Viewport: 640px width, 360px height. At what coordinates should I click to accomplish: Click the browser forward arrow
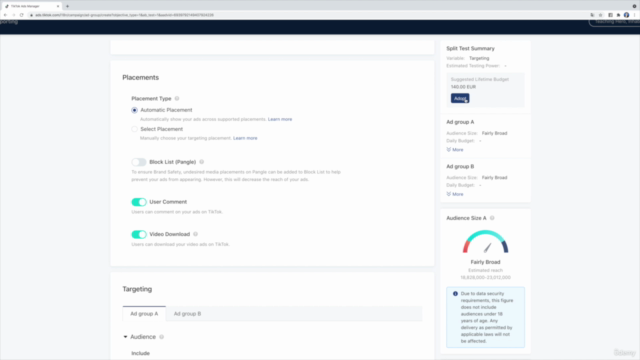13,15
